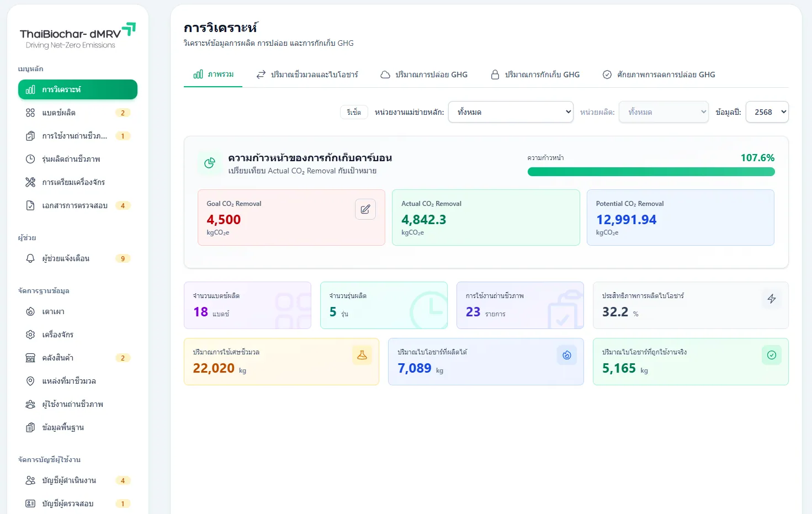Image resolution: width=812 pixels, height=514 pixels.
Task: Switch to the ปริมาณการปล่อย GHG tab
Action: tap(424, 75)
